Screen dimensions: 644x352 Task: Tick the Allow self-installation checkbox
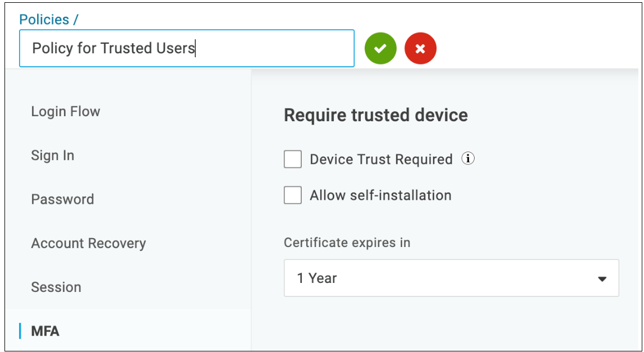click(293, 195)
